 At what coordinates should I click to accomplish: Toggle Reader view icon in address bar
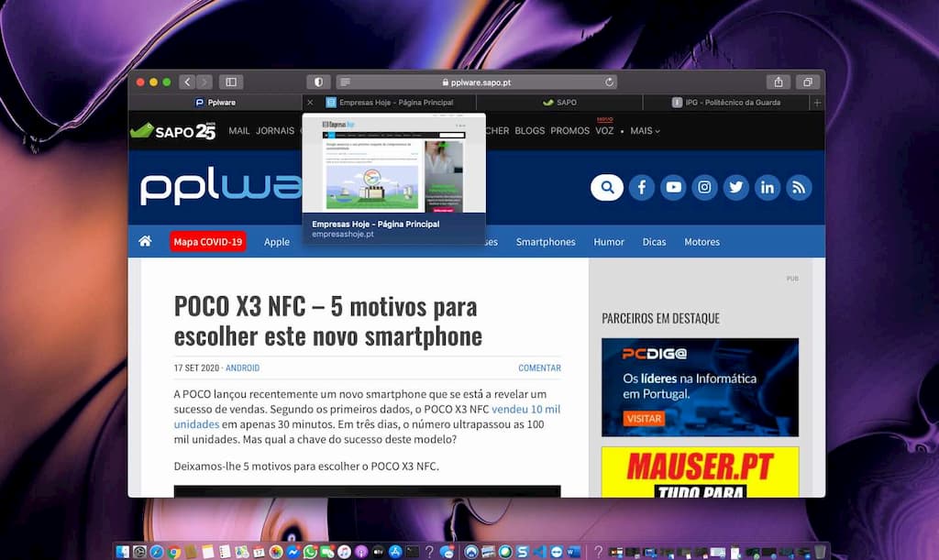(x=345, y=82)
